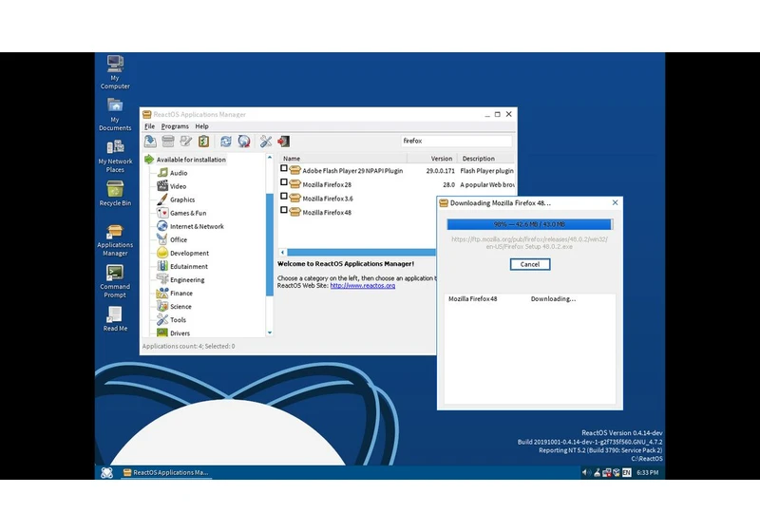Click the firefox search field
This screenshot has height=532, width=760.
456,141
